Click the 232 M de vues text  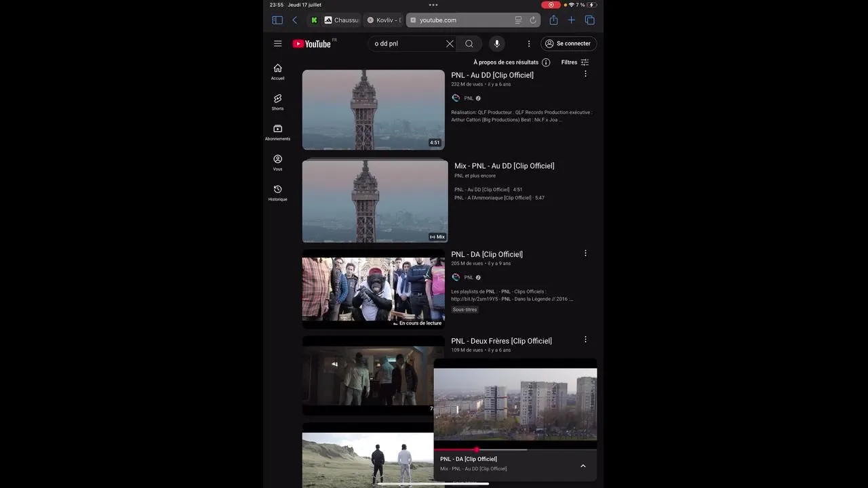[x=467, y=85]
